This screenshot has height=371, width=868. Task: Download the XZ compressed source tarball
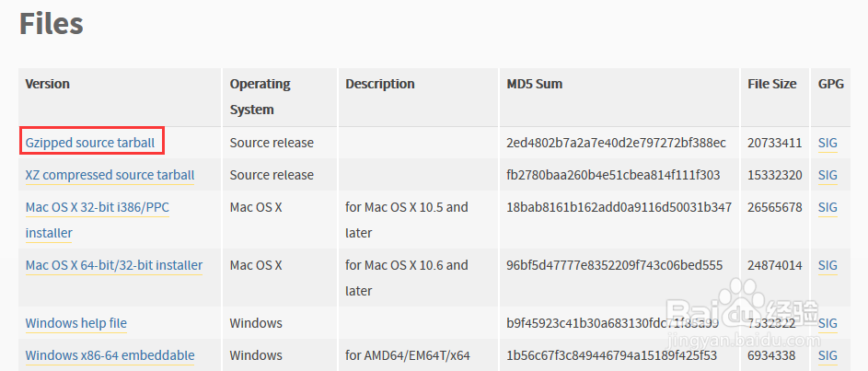tap(110, 175)
